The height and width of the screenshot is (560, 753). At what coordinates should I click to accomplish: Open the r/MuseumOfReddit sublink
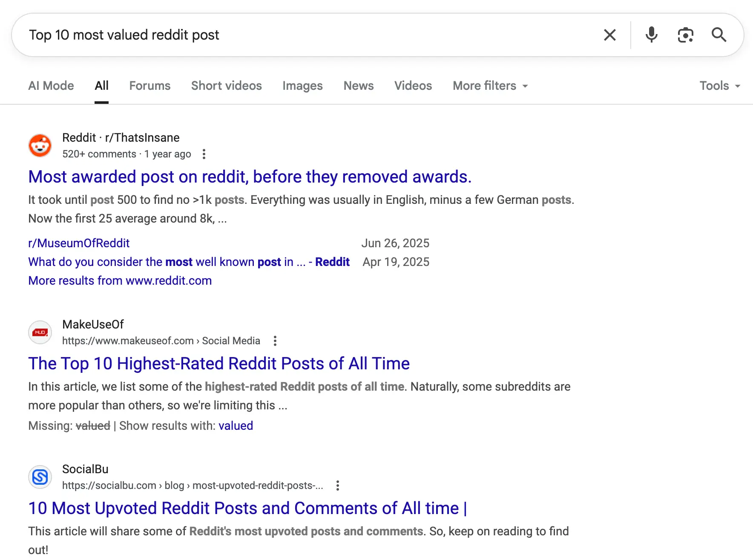tap(79, 243)
